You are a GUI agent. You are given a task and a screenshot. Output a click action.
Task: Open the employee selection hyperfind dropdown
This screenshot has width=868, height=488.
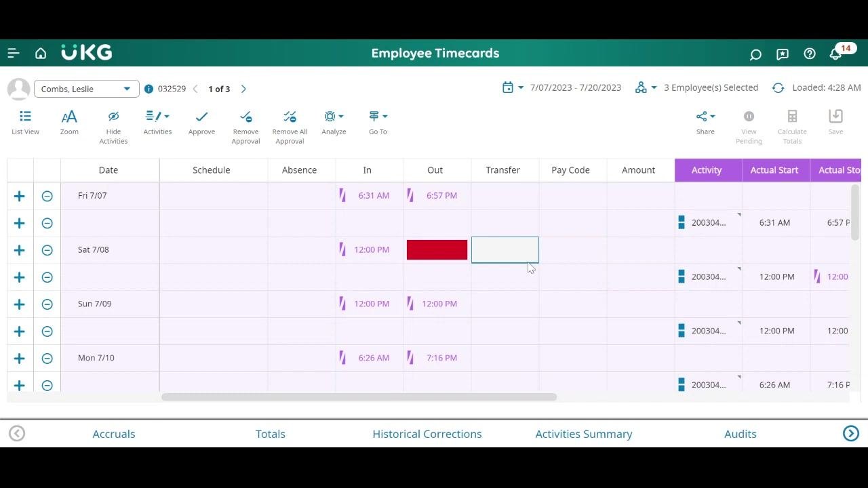click(646, 87)
